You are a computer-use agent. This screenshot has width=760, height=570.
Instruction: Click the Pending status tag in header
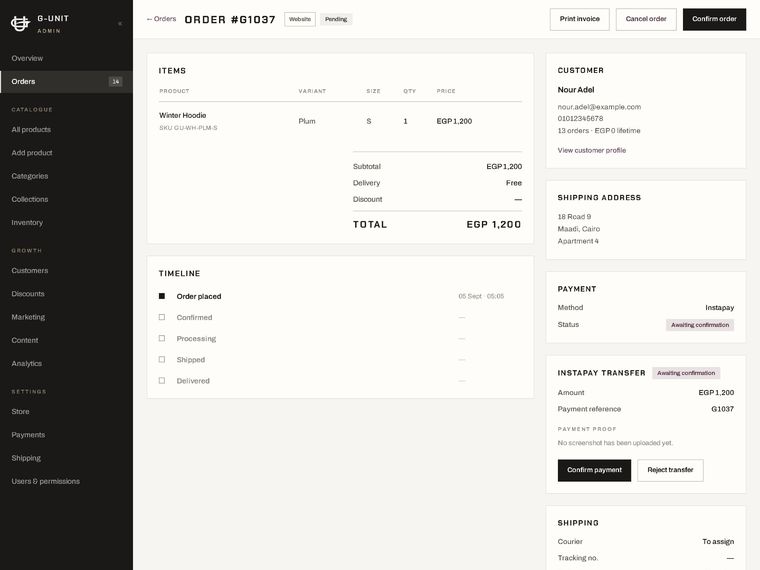pos(336,19)
